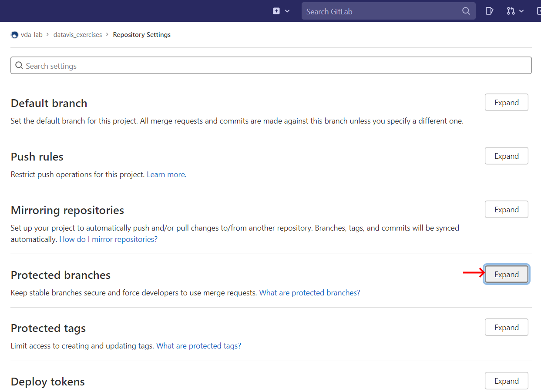Click the create new plus icon
The height and width of the screenshot is (392, 541).
pos(276,11)
